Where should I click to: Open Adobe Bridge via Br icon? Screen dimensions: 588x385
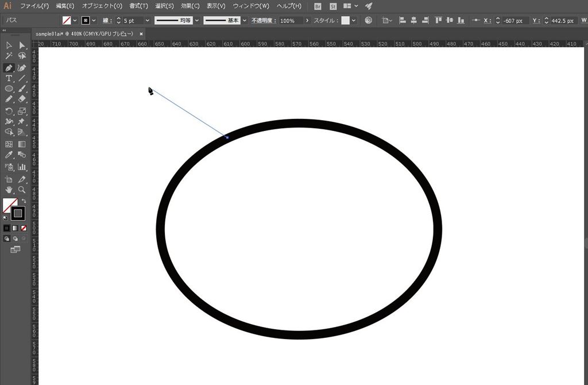click(318, 6)
